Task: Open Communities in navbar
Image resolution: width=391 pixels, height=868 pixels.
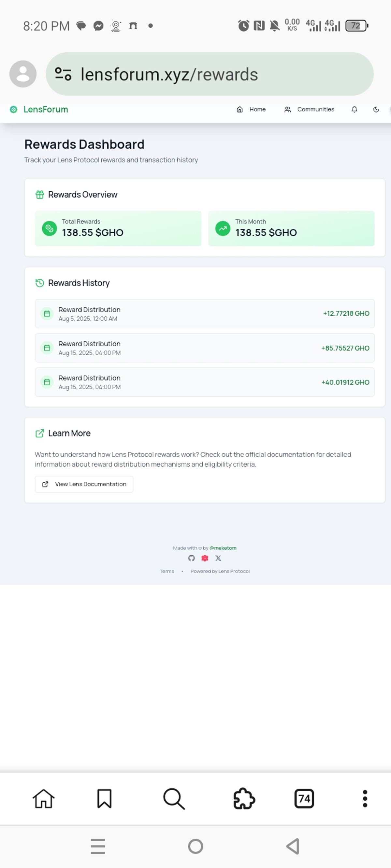Action: pos(309,109)
